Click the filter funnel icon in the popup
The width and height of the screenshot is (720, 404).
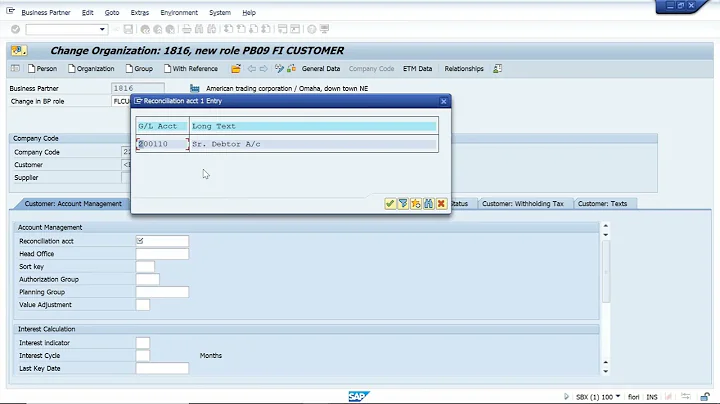pos(403,203)
